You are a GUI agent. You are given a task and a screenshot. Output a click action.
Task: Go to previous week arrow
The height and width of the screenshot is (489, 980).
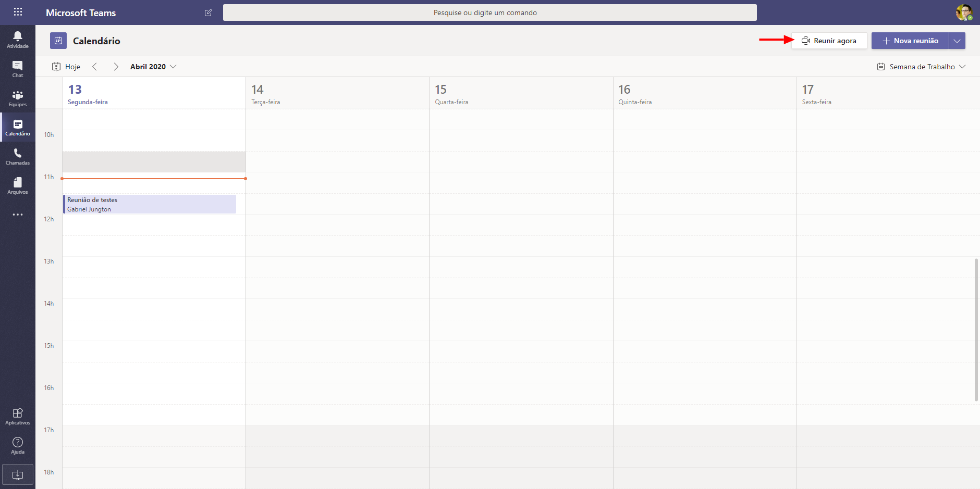click(95, 67)
